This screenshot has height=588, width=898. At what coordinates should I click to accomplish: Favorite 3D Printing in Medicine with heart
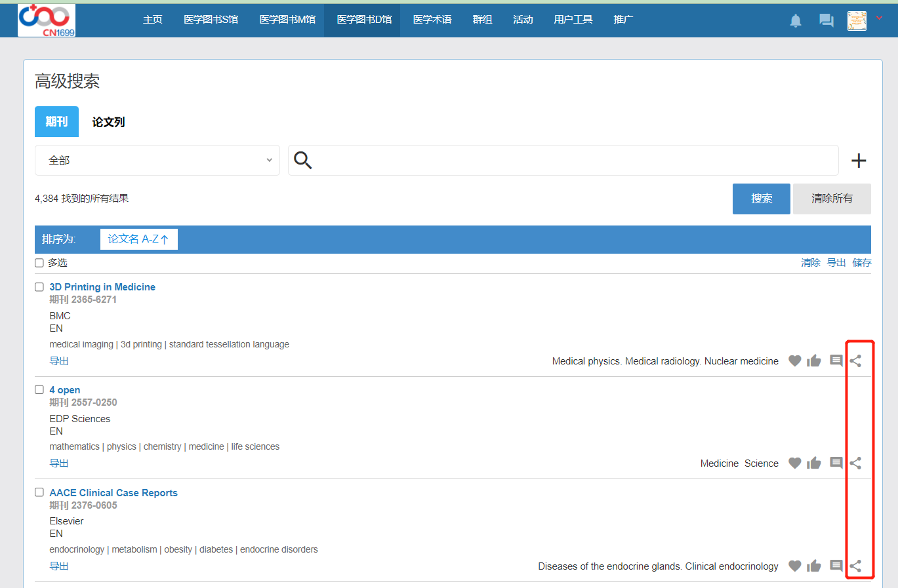pyautogui.click(x=794, y=361)
